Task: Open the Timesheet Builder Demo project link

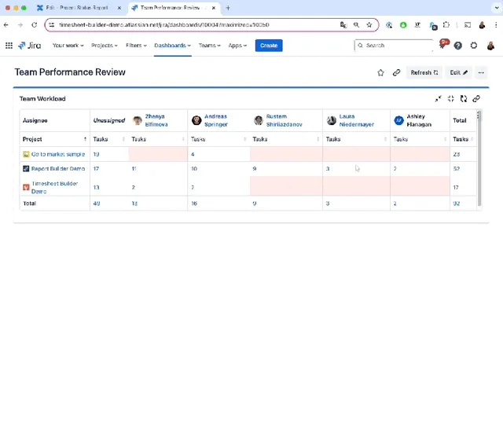Action: 54,187
